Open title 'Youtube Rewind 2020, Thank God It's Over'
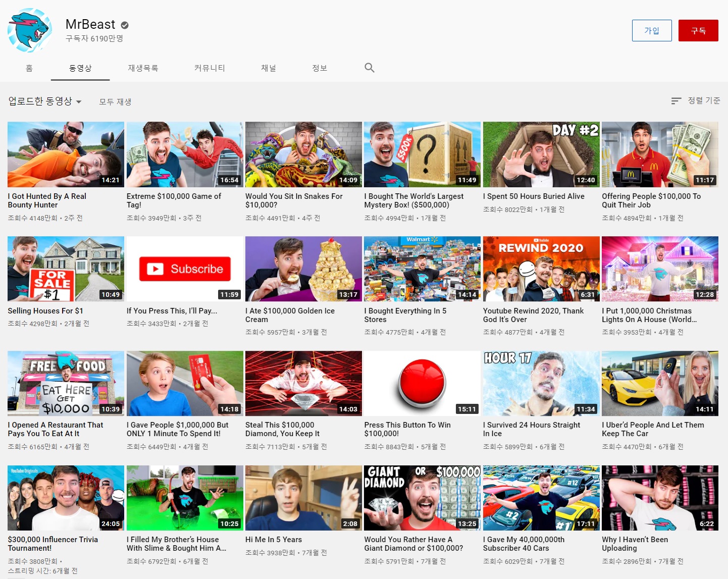Screen dimensions: 728x579 533,315
